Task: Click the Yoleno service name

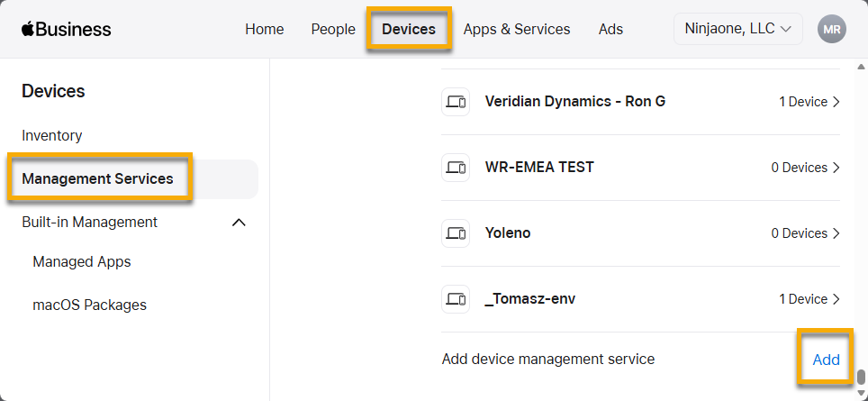Action: pyautogui.click(x=508, y=232)
